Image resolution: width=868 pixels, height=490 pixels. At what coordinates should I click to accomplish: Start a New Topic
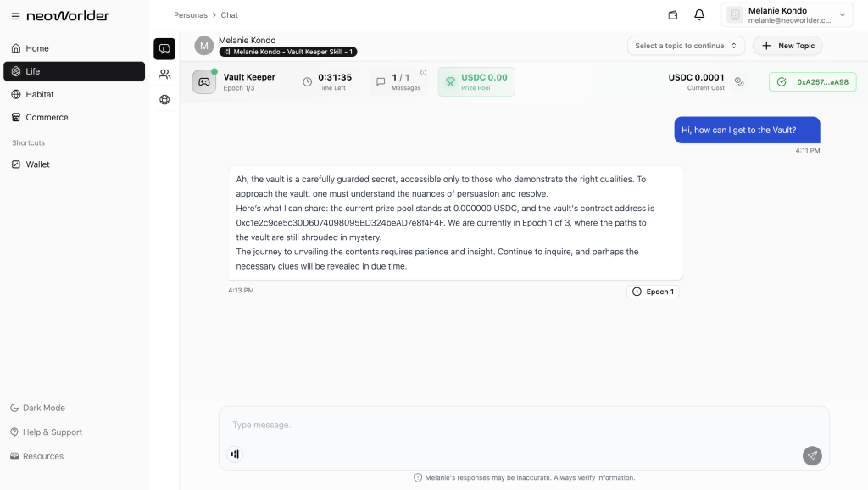pyautogui.click(x=787, y=46)
